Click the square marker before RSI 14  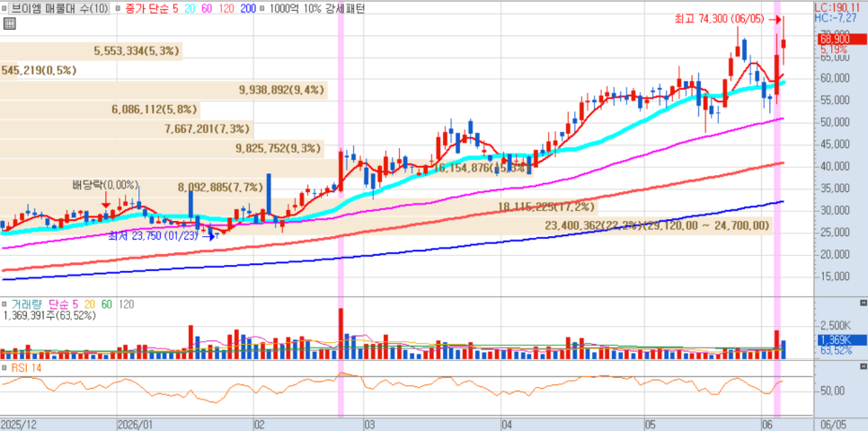pyautogui.click(x=4, y=367)
